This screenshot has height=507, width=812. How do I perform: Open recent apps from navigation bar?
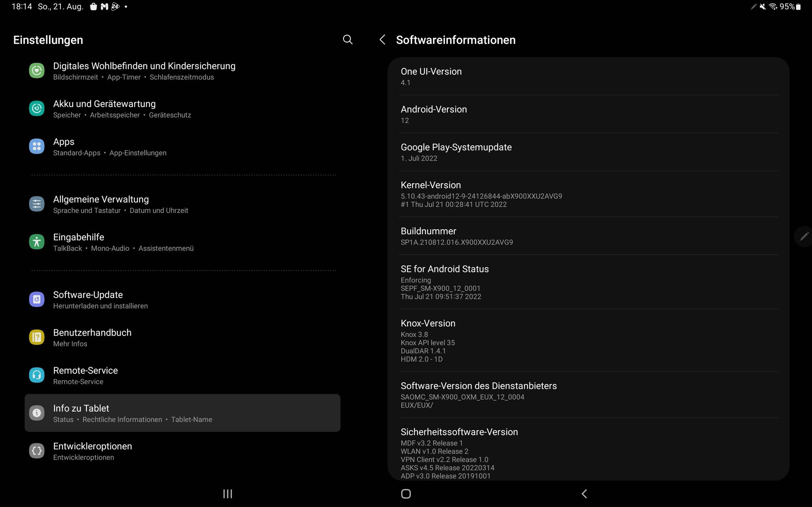pos(227,494)
